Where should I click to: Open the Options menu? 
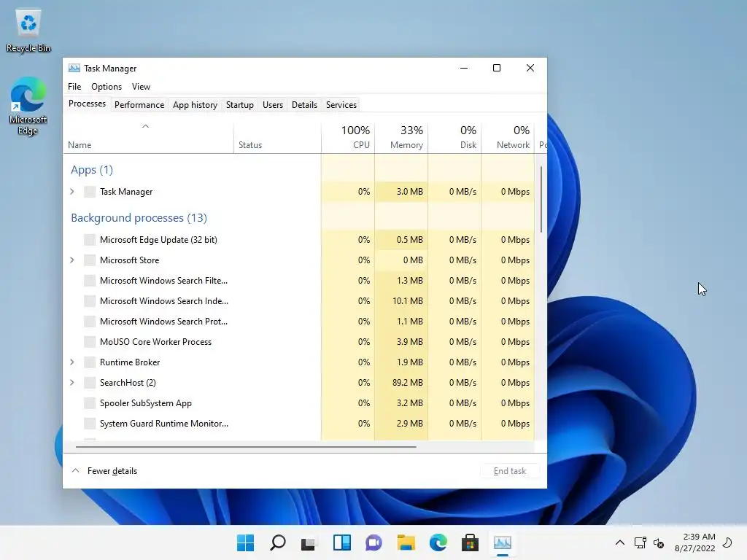coord(107,87)
